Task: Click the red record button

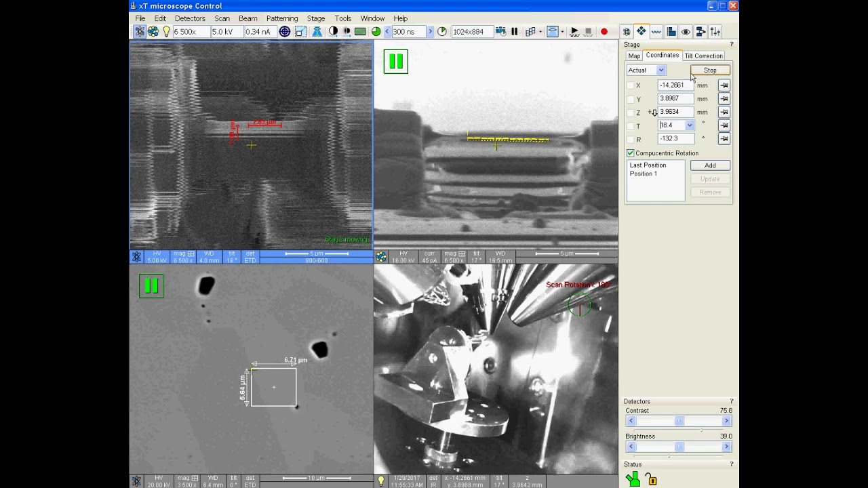Action: pyautogui.click(x=604, y=31)
